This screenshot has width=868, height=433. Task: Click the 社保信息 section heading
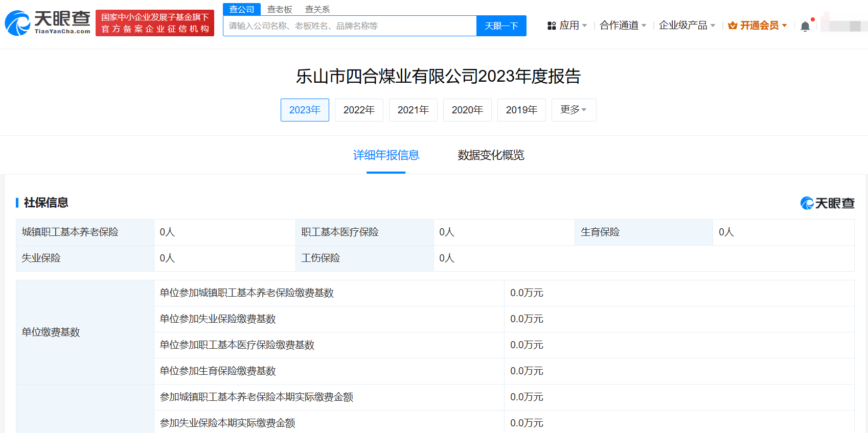coord(46,203)
